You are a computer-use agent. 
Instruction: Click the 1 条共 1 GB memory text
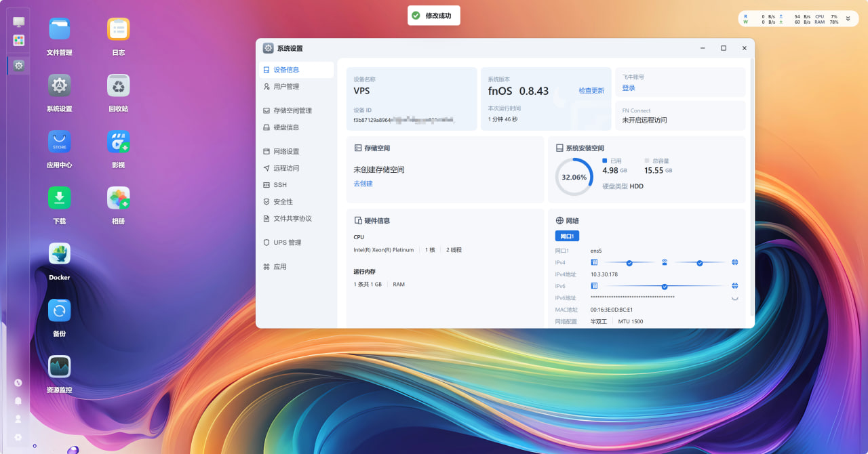coord(368,285)
